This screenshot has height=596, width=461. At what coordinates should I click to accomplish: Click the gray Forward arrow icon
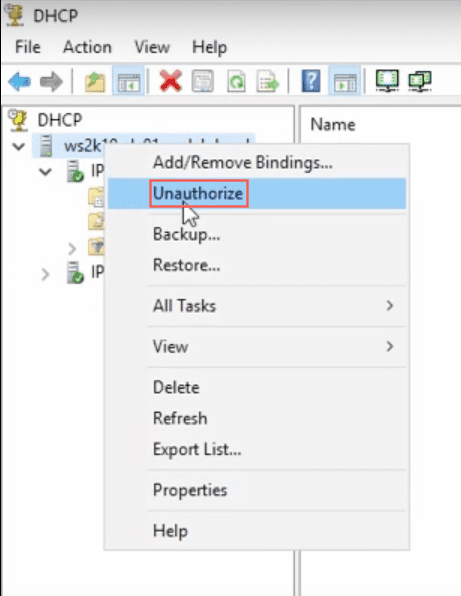click(51, 81)
